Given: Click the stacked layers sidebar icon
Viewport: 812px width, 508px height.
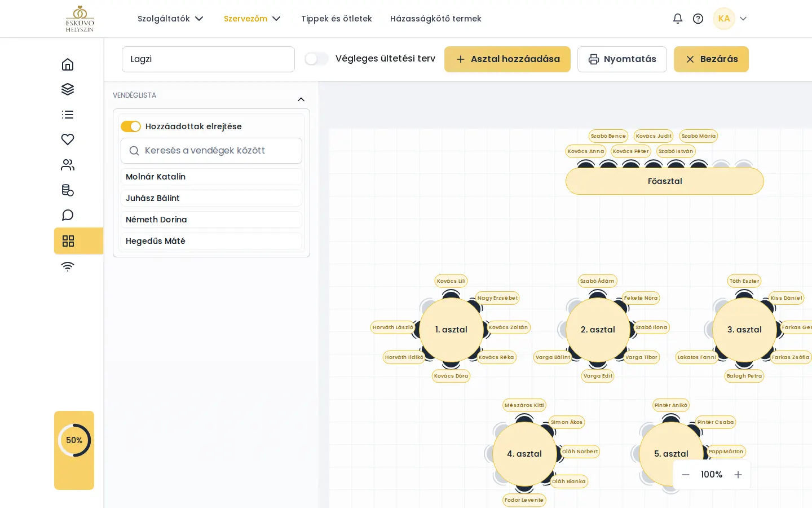Looking at the screenshot, I should [x=68, y=89].
